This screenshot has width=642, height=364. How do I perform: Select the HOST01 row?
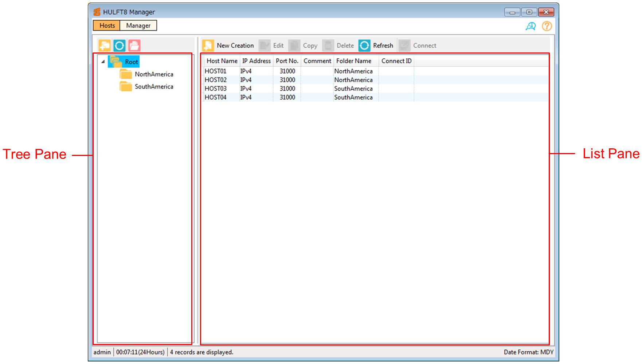[x=215, y=71]
